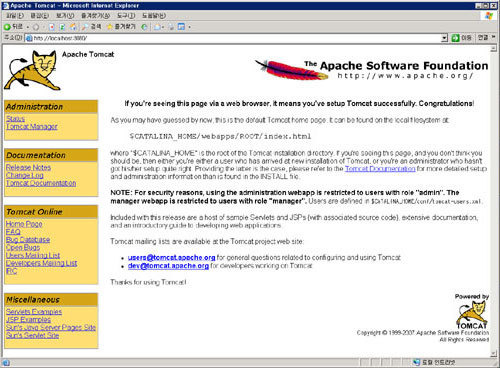This screenshot has width=500, height=368.
Task: Open the Sun's Java Server Pages Site link
Action: pyautogui.click(x=51, y=327)
